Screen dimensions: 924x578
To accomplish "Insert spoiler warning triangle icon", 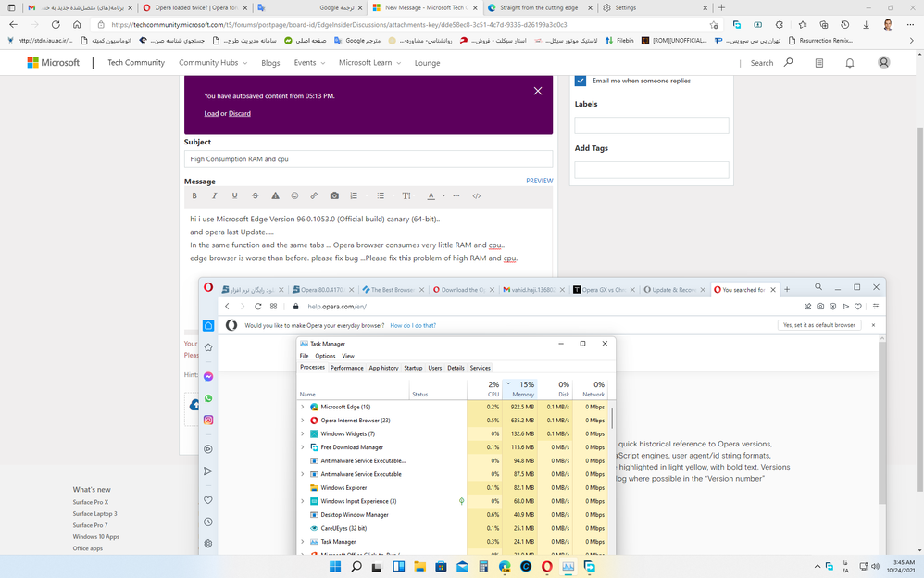I will (x=275, y=195).
